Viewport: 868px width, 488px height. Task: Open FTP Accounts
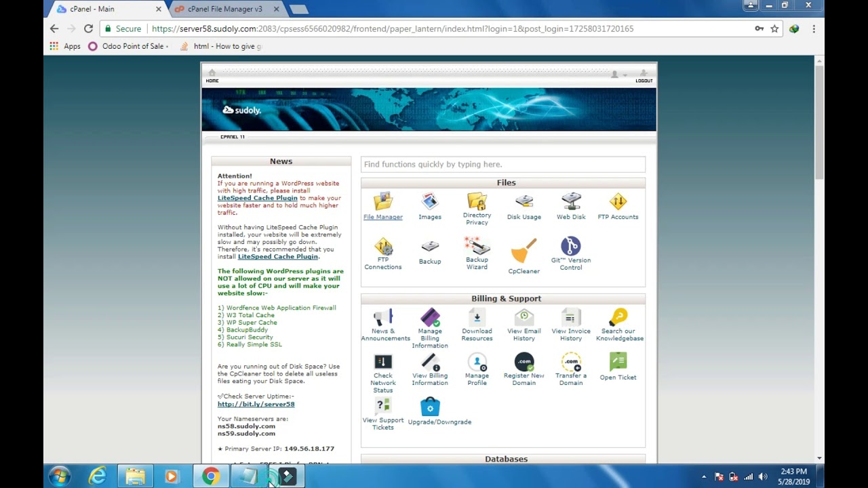[618, 202]
